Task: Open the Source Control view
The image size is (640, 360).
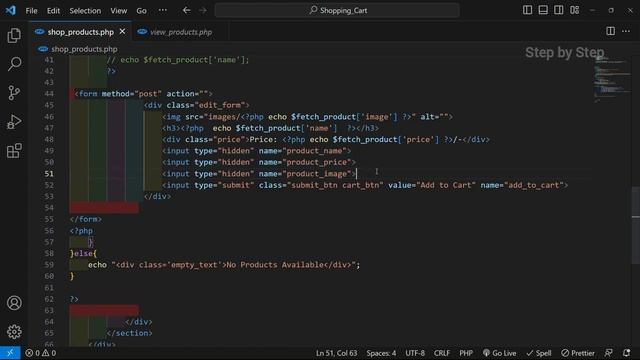Action: pyautogui.click(x=14, y=93)
